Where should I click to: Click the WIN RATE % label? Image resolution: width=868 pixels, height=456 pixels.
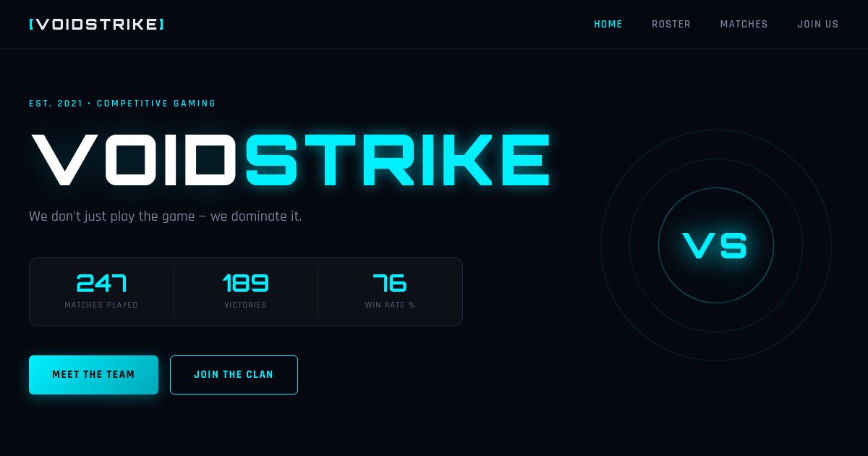(390, 305)
